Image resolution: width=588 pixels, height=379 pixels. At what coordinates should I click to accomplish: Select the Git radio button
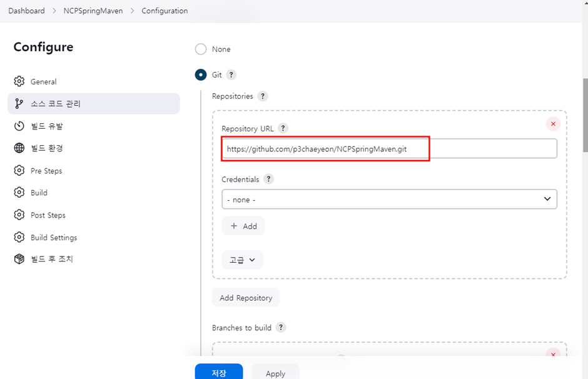click(201, 74)
